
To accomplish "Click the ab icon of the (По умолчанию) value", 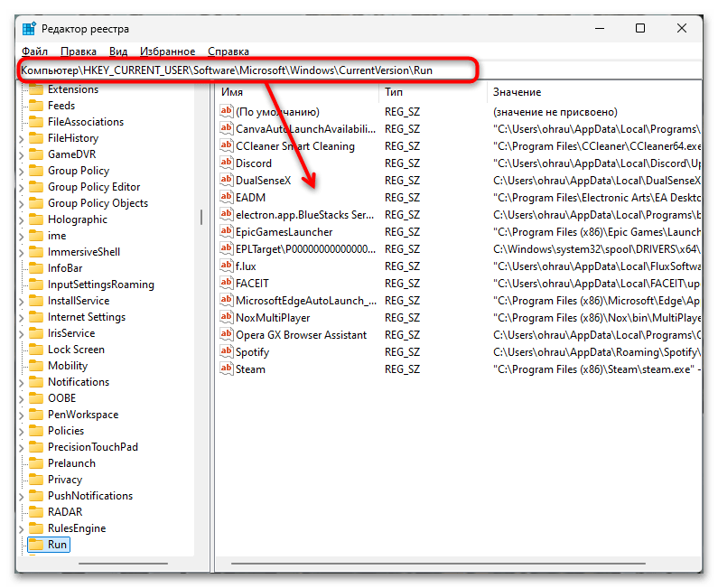I will tap(226, 111).
